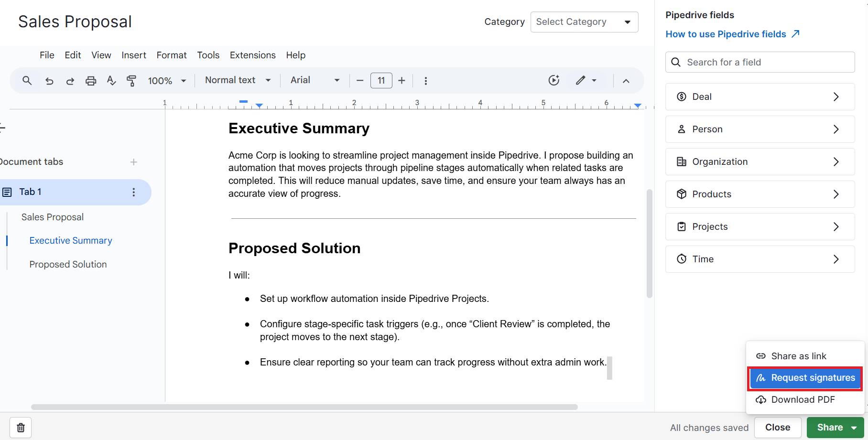Open Tab 1 options menu
Viewport: 868px width, 440px height.
tap(133, 192)
